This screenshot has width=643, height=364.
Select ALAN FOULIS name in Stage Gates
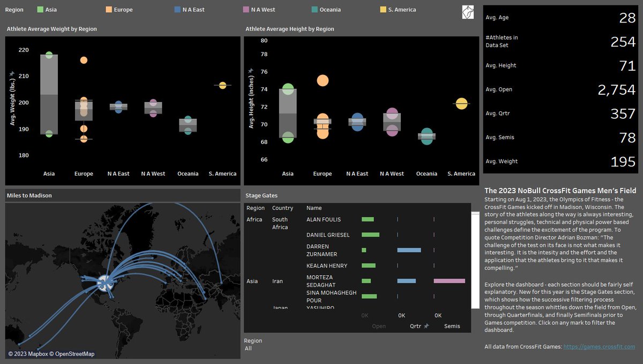click(324, 219)
